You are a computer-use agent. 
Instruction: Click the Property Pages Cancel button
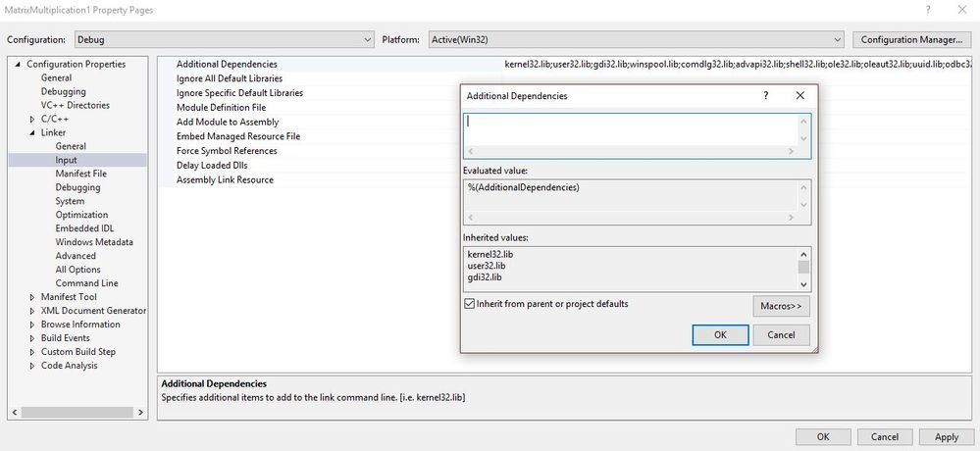885,437
